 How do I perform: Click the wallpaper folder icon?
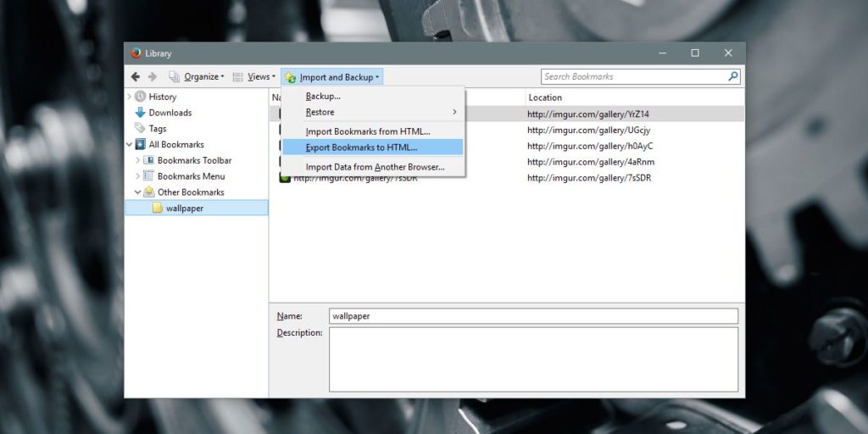point(158,209)
